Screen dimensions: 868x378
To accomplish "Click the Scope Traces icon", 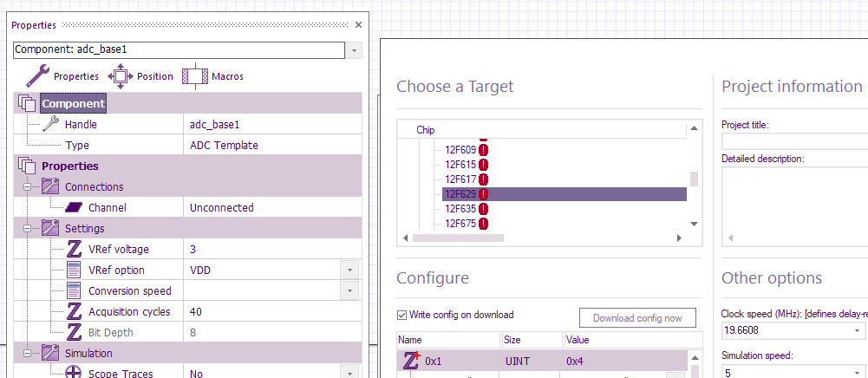I will click(74, 373).
